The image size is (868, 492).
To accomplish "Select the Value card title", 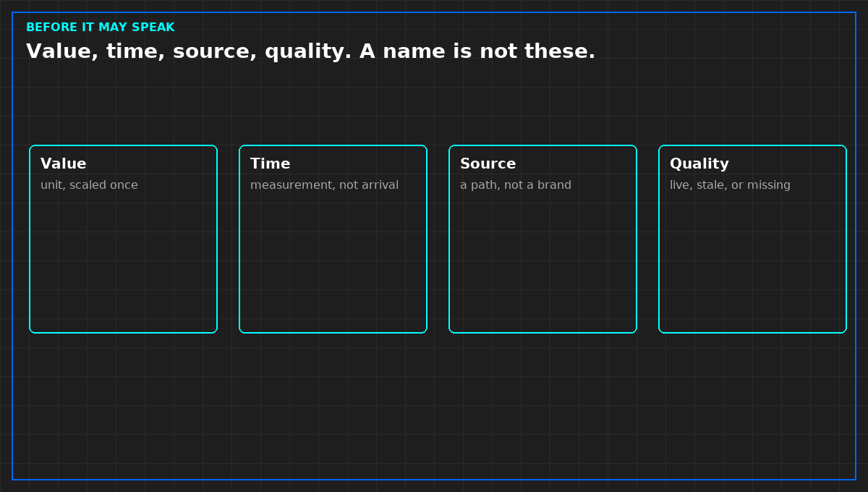I will point(64,164).
